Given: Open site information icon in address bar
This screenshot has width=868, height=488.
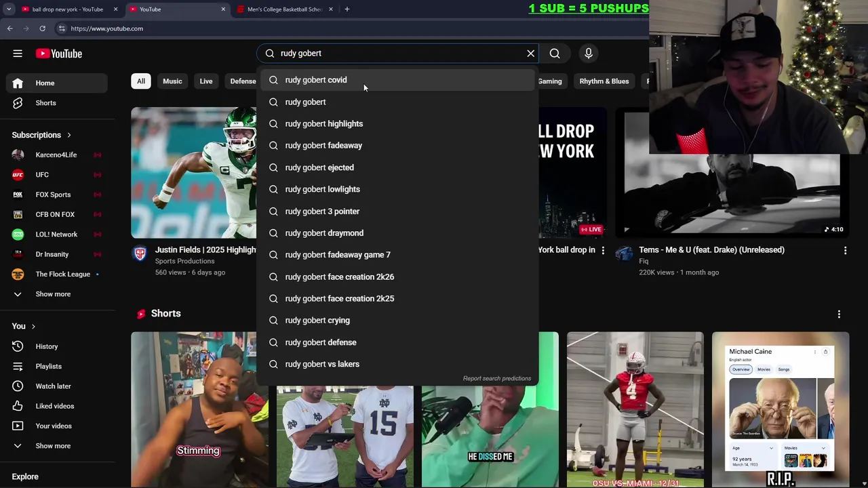Looking at the screenshot, I should (62, 28).
